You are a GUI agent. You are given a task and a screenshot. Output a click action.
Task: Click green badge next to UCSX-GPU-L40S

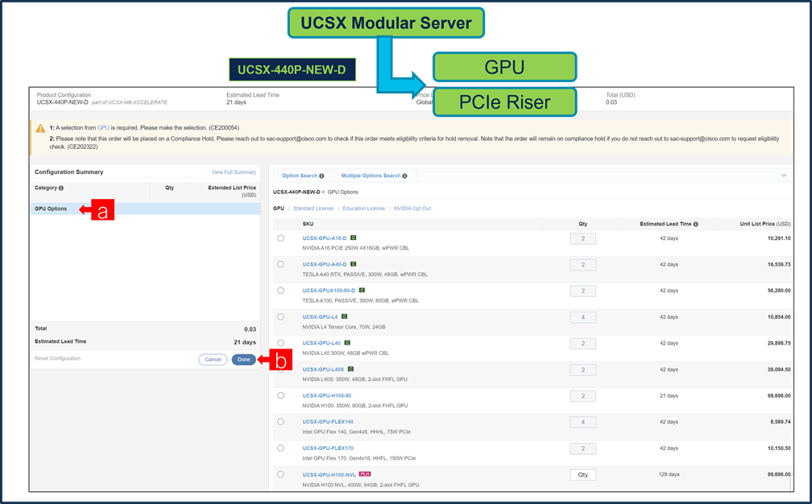tap(350, 369)
